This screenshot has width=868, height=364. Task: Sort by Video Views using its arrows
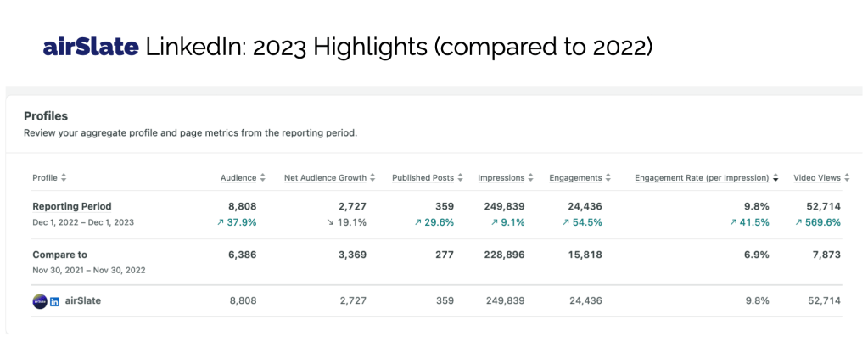coord(847,178)
